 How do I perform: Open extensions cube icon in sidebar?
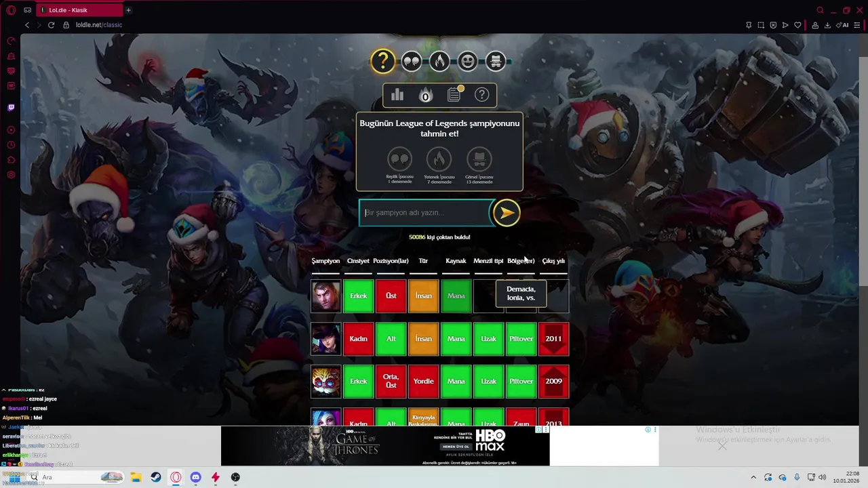(x=11, y=160)
